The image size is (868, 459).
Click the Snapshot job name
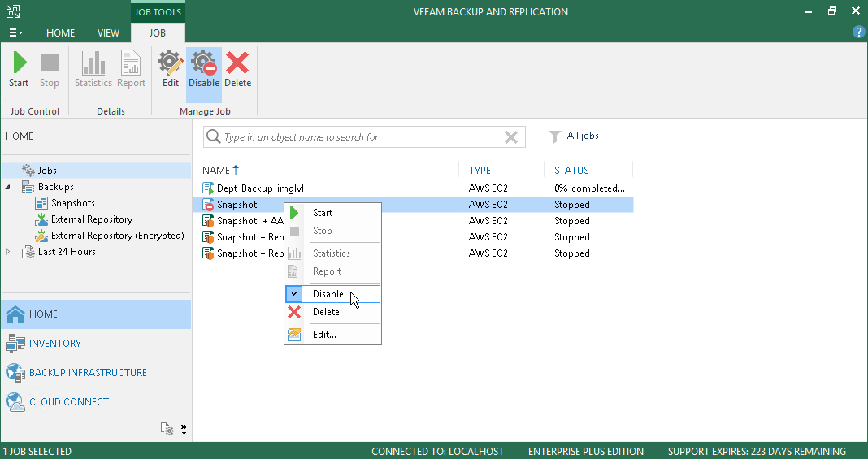click(237, 205)
